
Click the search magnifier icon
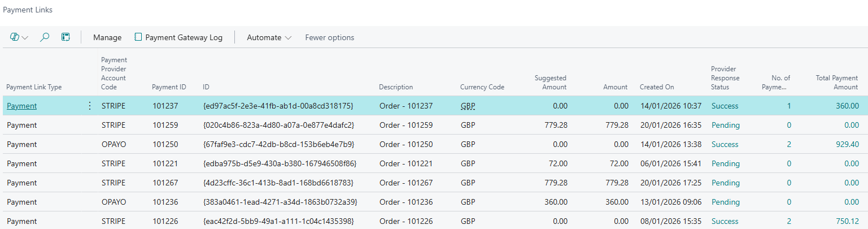coord(45,37)
